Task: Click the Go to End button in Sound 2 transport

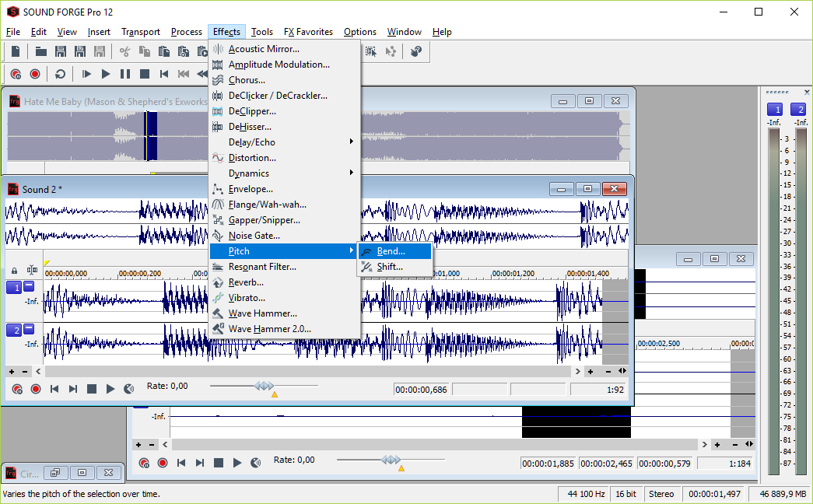Action: [73, 389]
